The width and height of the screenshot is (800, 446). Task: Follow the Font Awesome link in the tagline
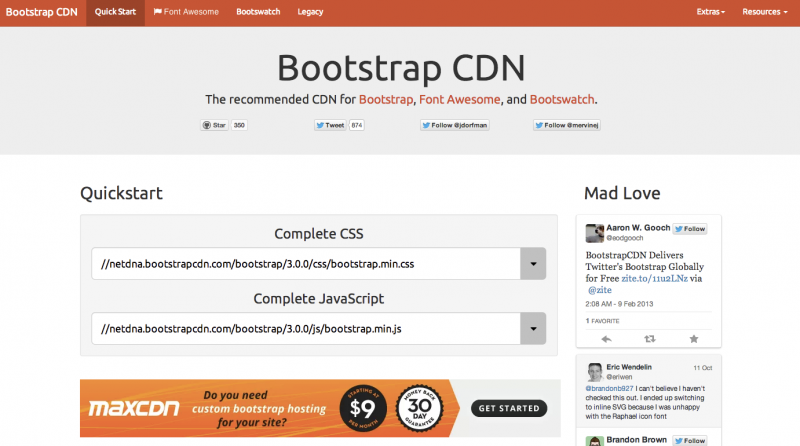pyautogui.click(x=460, y=100)
